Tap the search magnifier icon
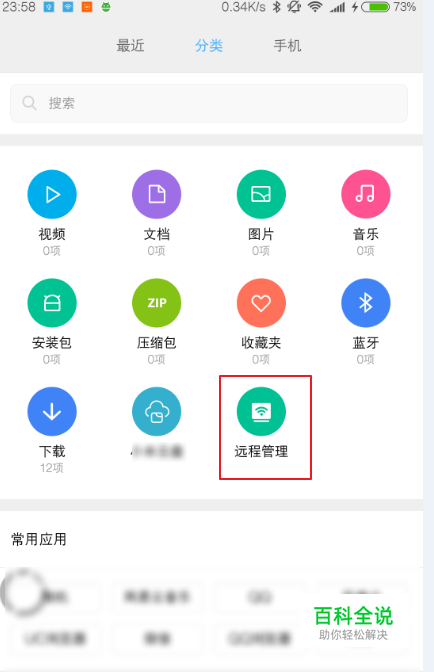 (29, 103)
